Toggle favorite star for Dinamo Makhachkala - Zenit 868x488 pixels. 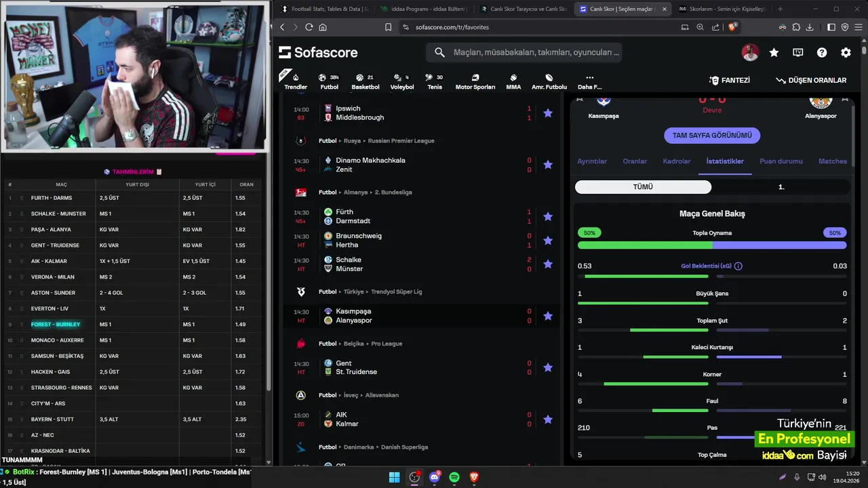548,165
